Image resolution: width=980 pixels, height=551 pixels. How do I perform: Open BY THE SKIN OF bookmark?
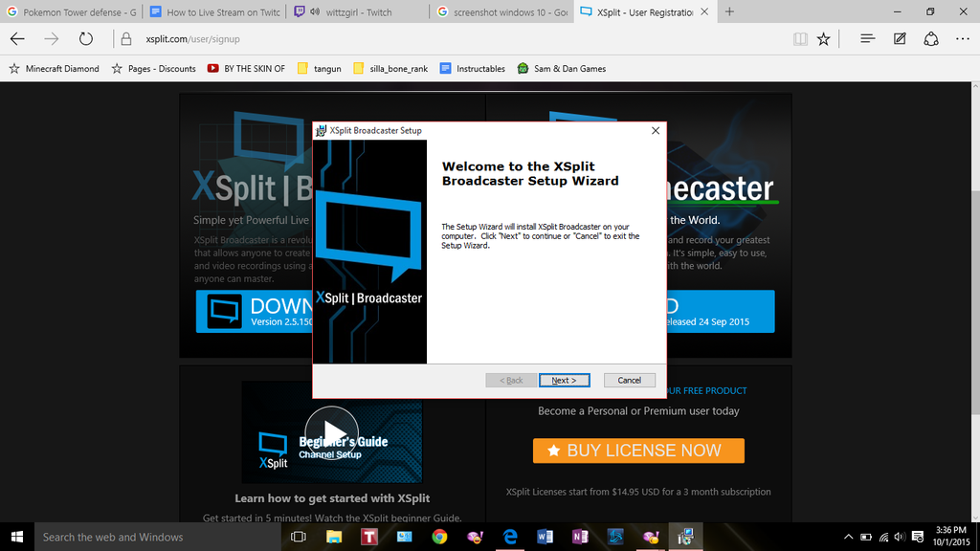click(246, 69)
